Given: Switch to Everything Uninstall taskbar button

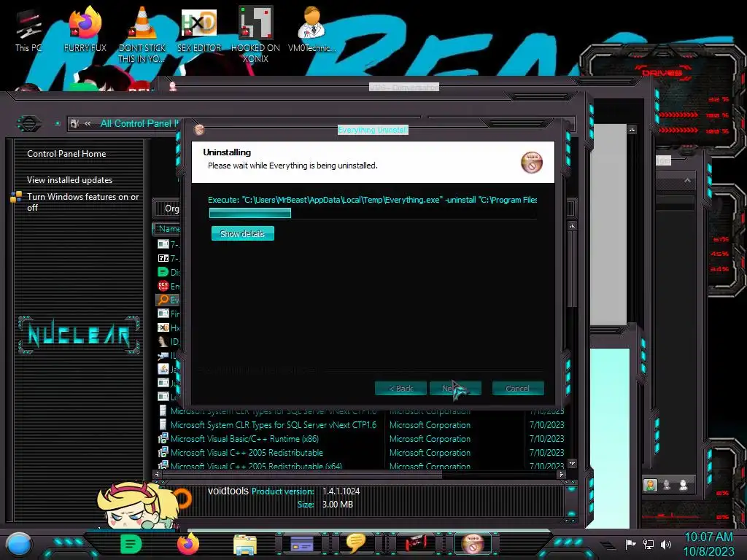Looking at the screenshot, I should pos(473,543).
